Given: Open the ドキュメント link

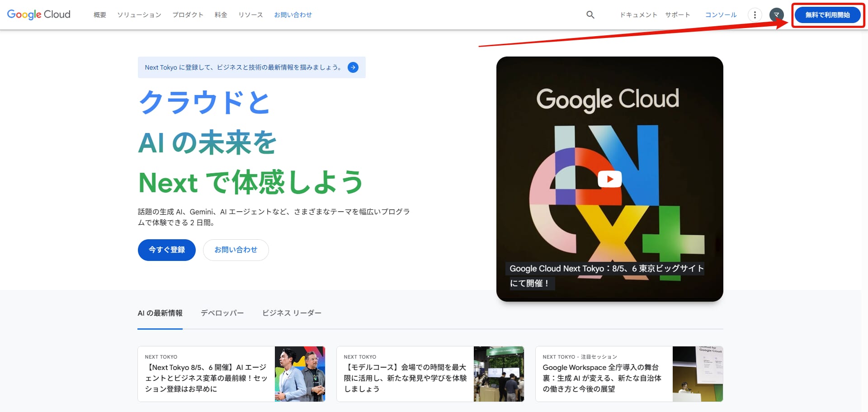Looking at the screenshot, I should click(638, 15).
